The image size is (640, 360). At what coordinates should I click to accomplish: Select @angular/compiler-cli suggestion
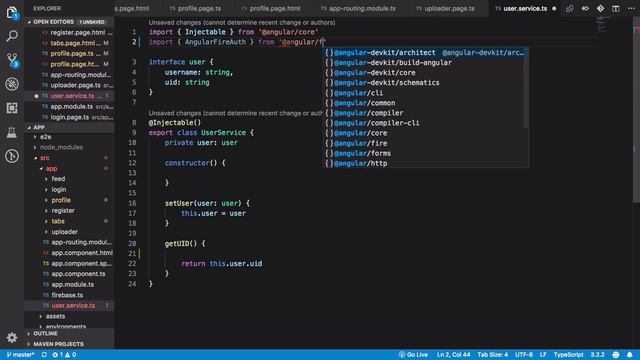click(423, 123)
